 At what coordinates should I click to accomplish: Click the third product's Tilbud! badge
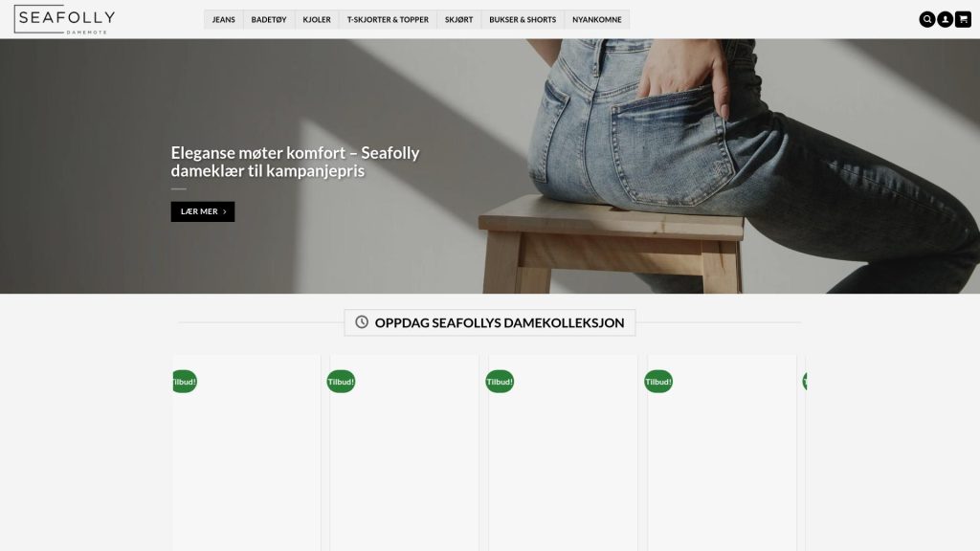point(500,381)
